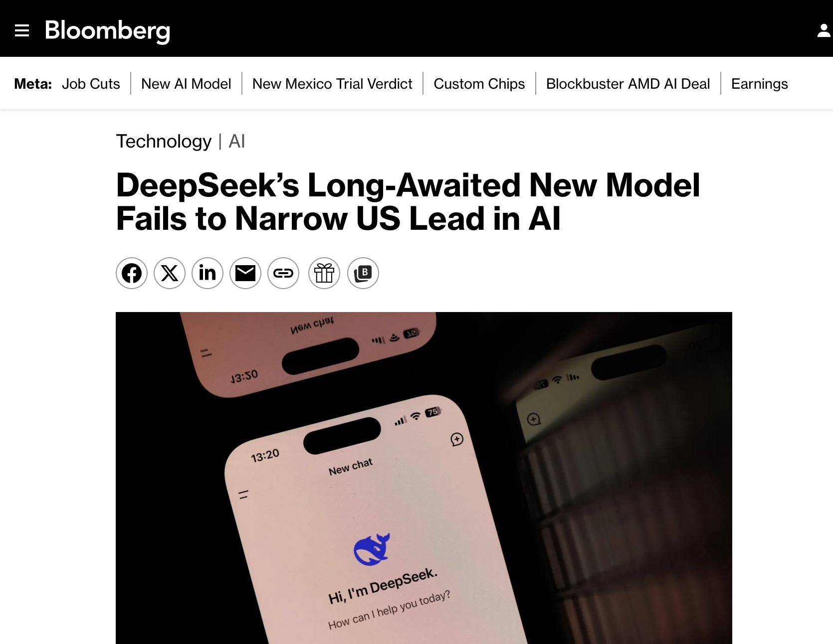
Task: View Blockbuster AMD AI Deal story
Action: click(628, 84)
